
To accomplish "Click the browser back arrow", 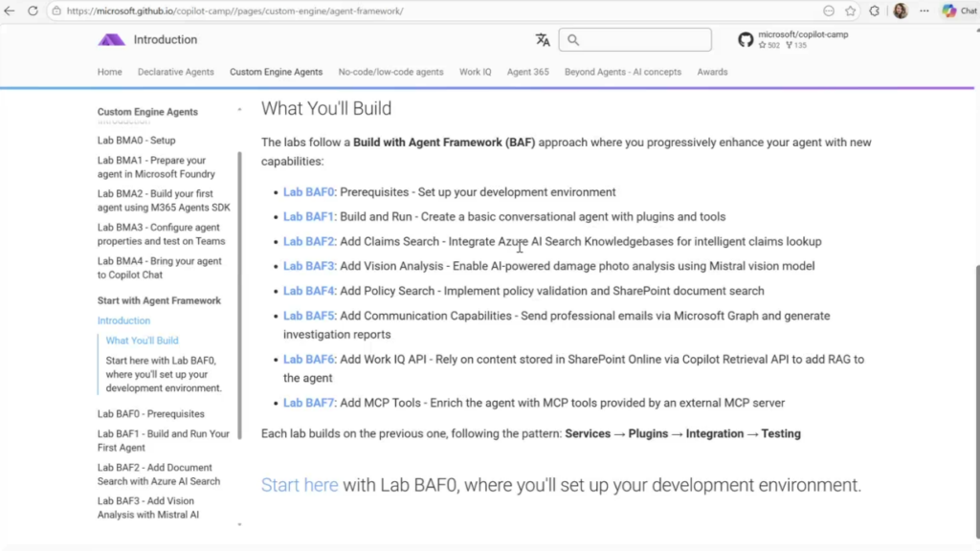I will pyautogui.click(x=10, y=11).
